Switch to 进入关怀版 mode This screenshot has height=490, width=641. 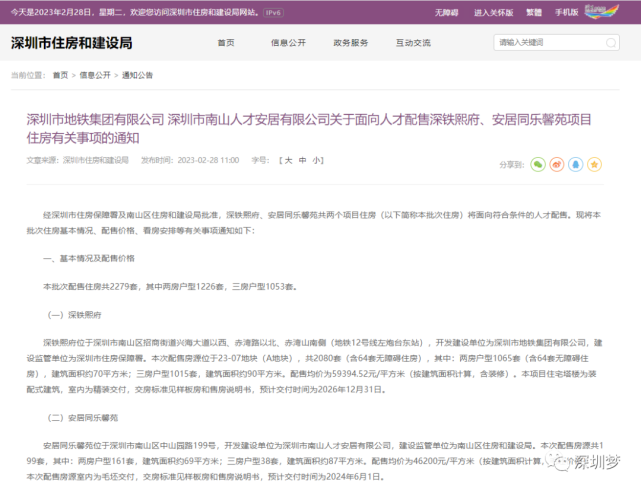click(493, 13)
